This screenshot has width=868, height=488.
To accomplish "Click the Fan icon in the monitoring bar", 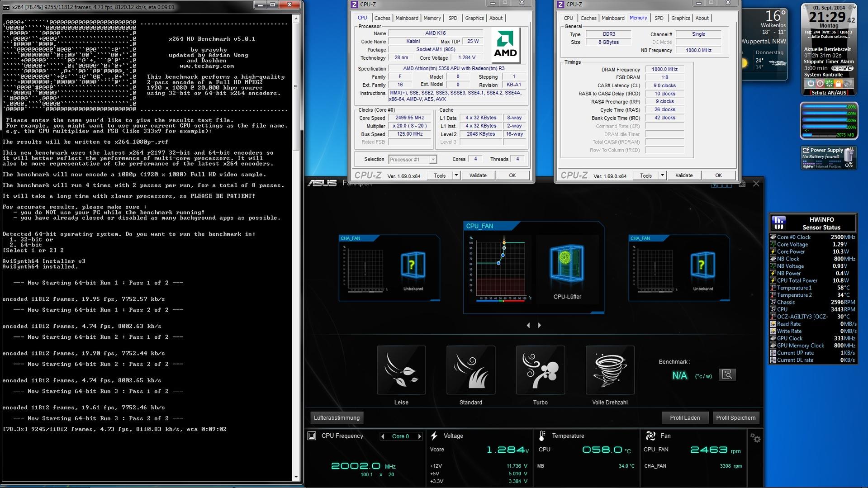I will [x=651, y=436].
